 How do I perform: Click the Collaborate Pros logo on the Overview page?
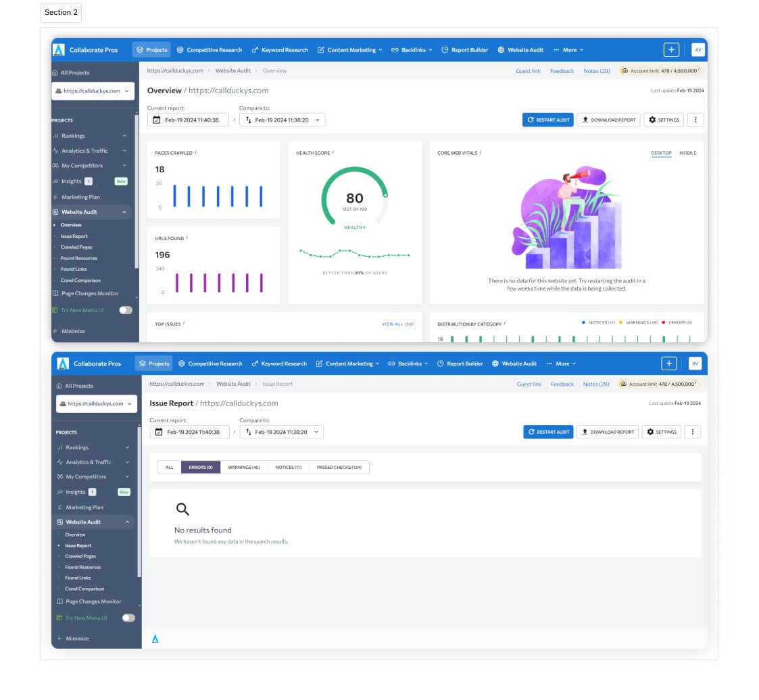point(59,50)
